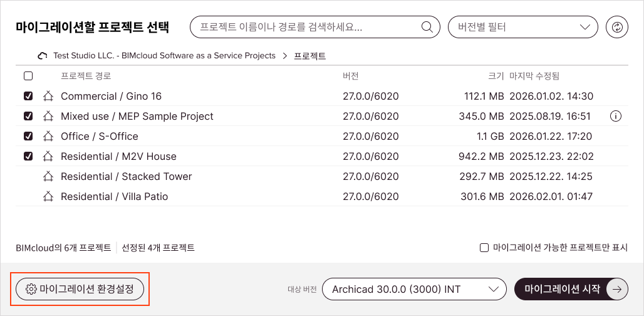Image resolution: width=644 pixels, height=316 pixels.
Task: Select the Office / S-Office project name
Action: (x=100, y=136)
